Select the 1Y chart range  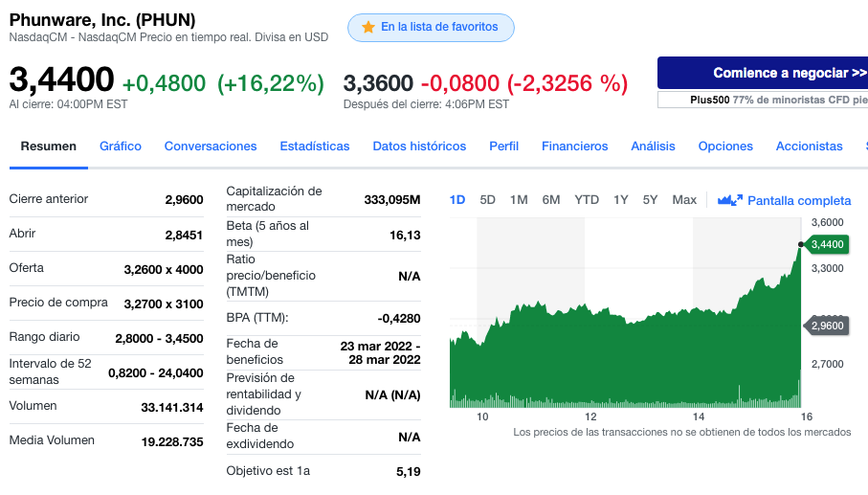620,200
